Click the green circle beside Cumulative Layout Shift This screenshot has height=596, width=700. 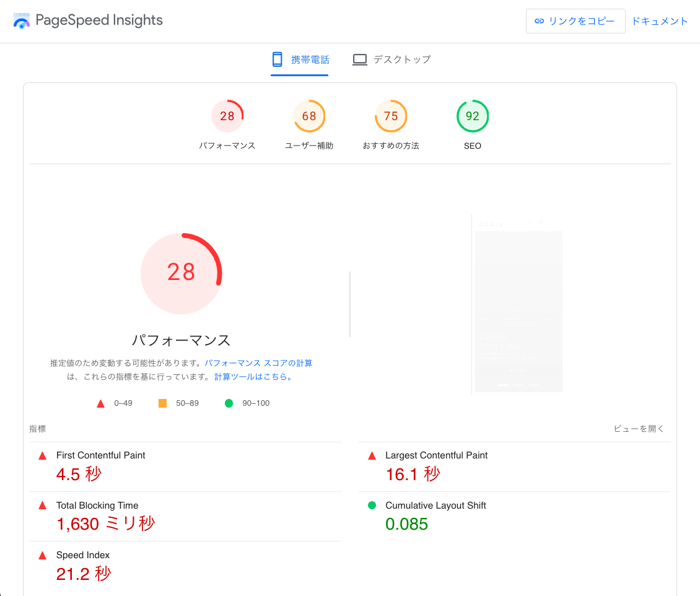tap(372, 506)
